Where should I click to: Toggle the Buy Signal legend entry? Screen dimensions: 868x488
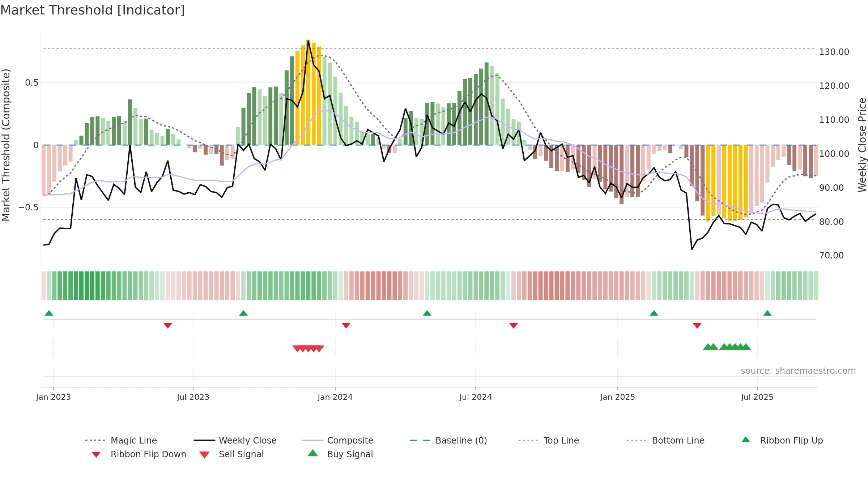[340, 454]
